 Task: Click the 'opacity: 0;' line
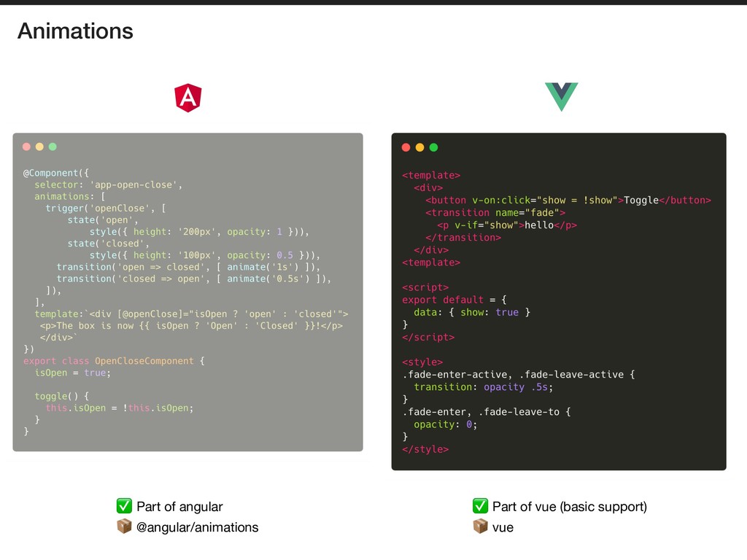click(x=446, y=424)
